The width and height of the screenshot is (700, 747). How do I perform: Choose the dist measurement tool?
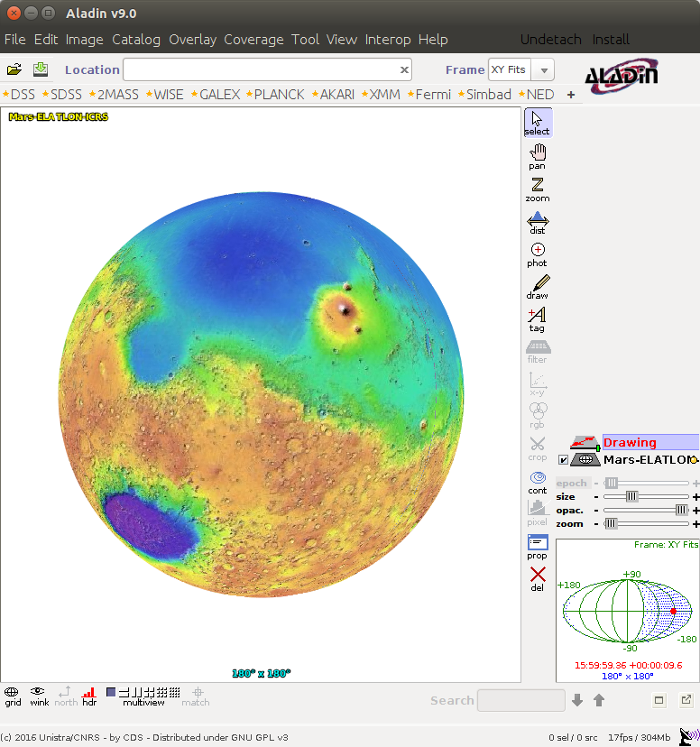(538, 223)
